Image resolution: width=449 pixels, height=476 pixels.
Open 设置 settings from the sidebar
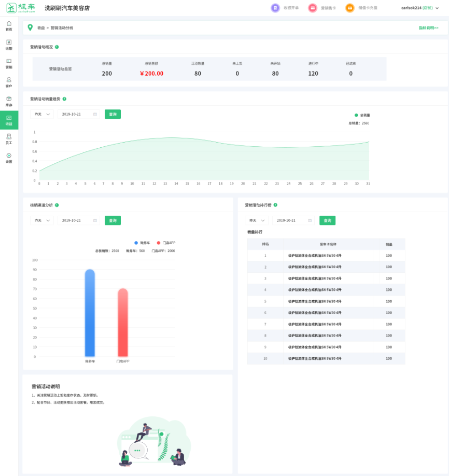coord(9,158)
